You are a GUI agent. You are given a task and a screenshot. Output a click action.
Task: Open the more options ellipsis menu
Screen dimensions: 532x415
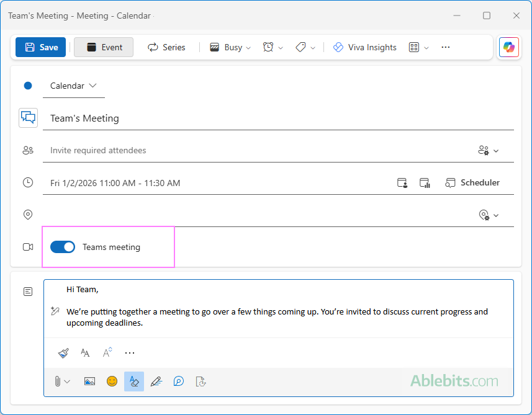click(445, 47)
